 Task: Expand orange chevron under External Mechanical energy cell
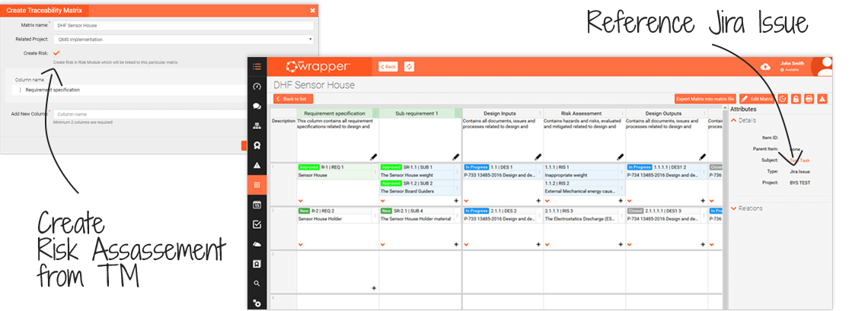[547, 201]
